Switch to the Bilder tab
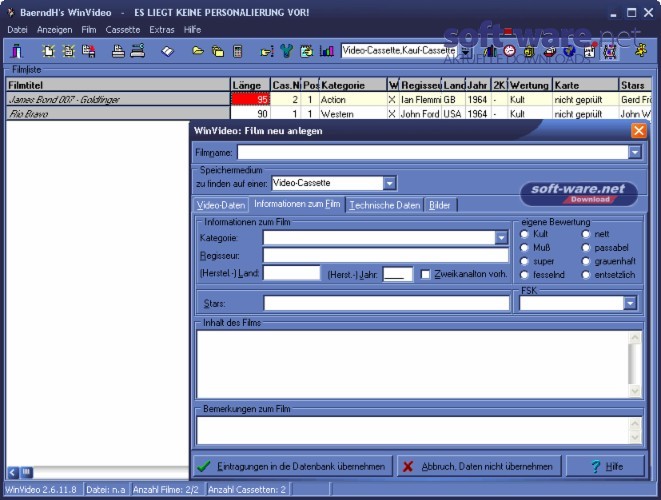Viewport: 661px width, 500px height. tap(440, 205)
